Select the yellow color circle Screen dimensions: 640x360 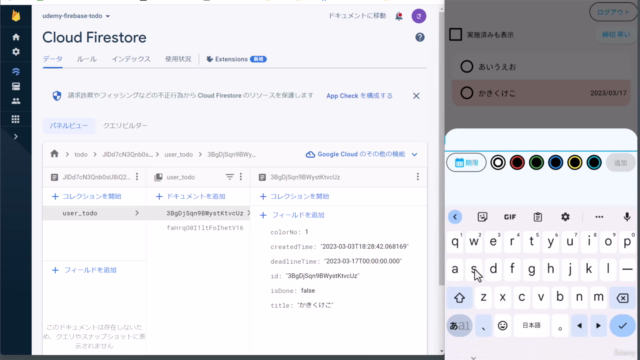575,162
